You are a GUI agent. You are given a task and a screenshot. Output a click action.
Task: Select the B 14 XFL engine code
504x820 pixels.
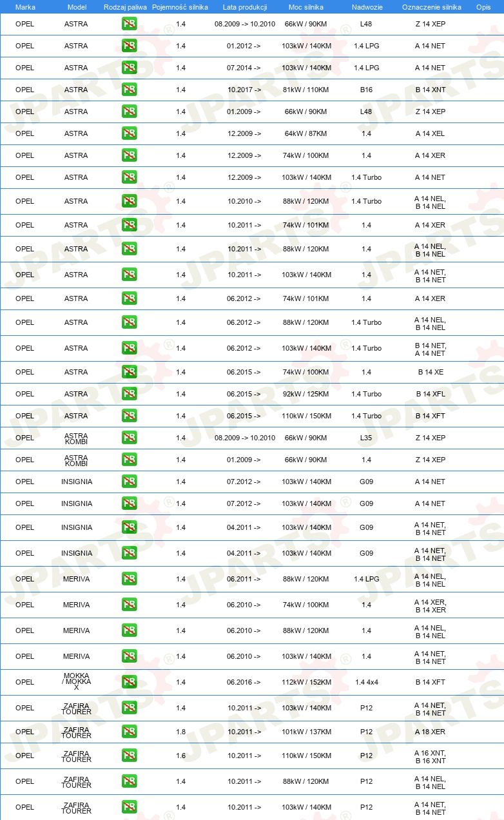click(x=431, y=394)
